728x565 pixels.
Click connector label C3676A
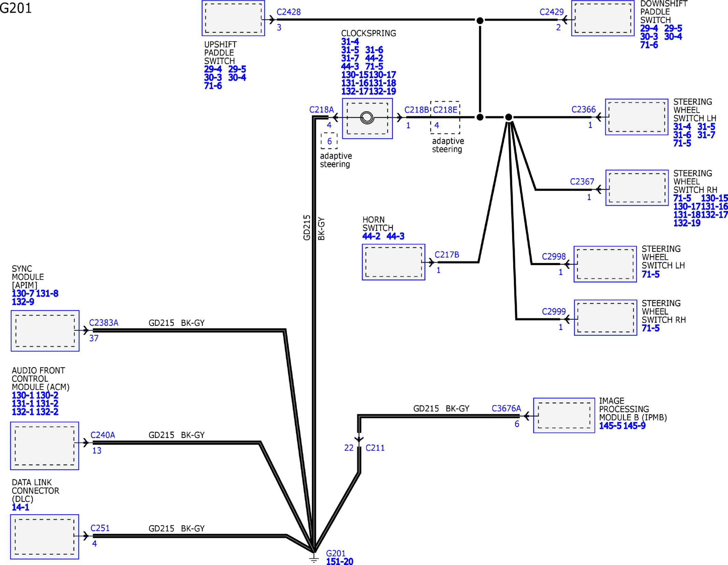pos(506,408)
